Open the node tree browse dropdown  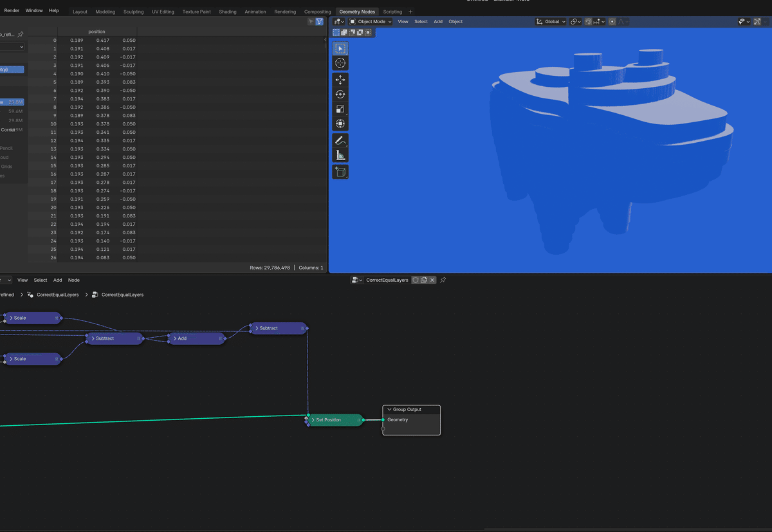pyautogui.click(x=357, y=280)
